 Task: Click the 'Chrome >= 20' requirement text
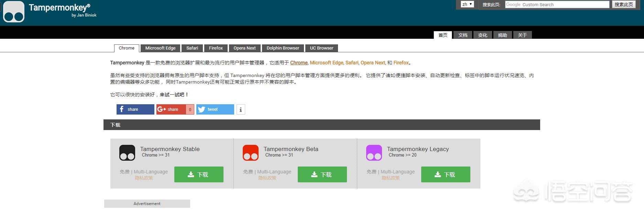pos(403,155)
